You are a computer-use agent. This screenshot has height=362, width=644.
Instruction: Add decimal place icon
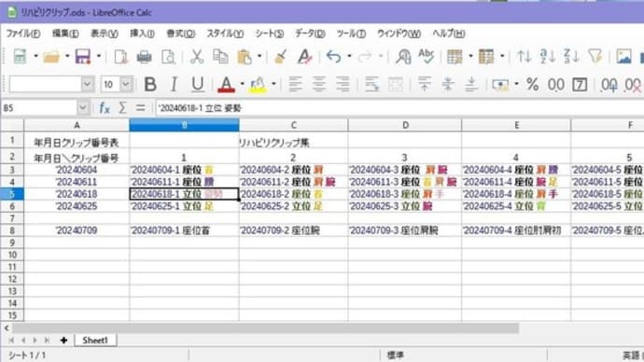point(609,85)
